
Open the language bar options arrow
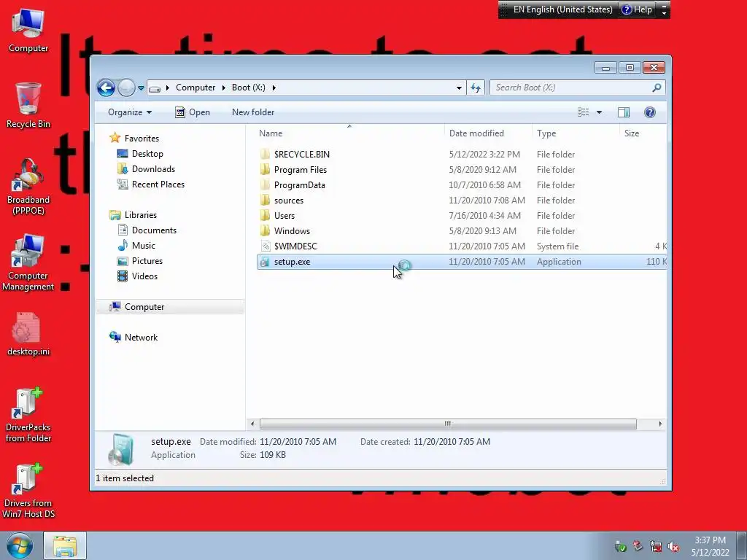[x=664, y=13]
